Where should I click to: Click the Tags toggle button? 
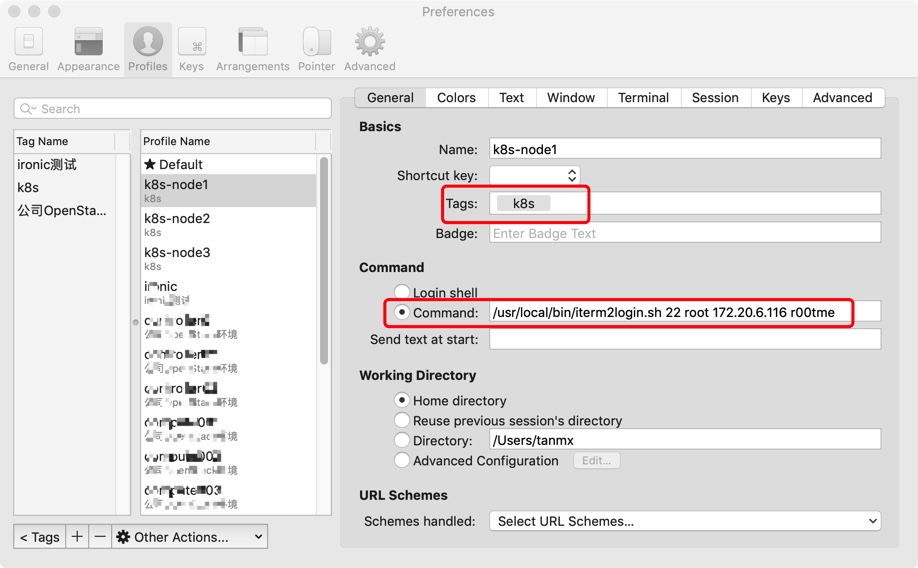coord(40,537)
